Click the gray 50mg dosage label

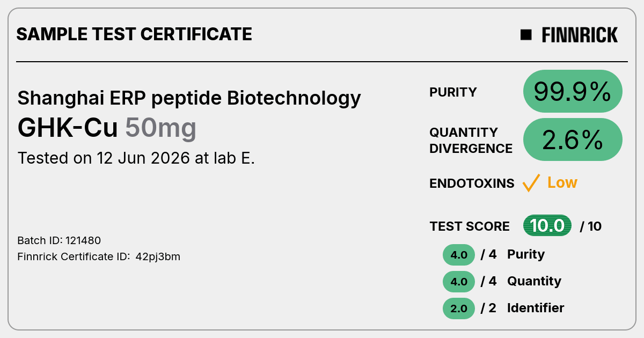[161, 129]
